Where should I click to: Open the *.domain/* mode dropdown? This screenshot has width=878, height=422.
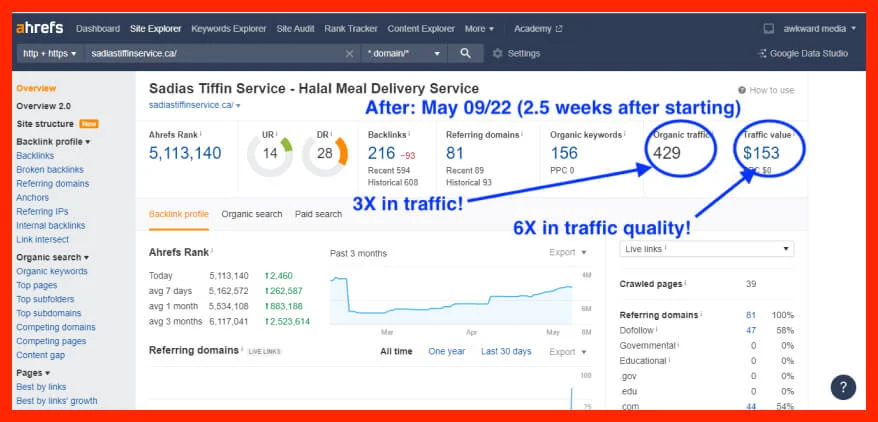coord(404,54)
